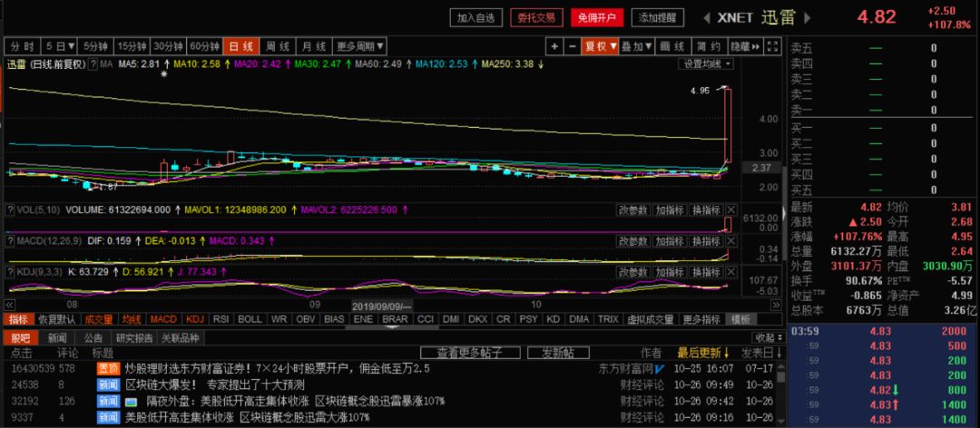The width and height of the screenshot is (980, 428).
Task: Click the 新闻 tag on the 迅雷大涨107% post
Action: tap(108, 417)
